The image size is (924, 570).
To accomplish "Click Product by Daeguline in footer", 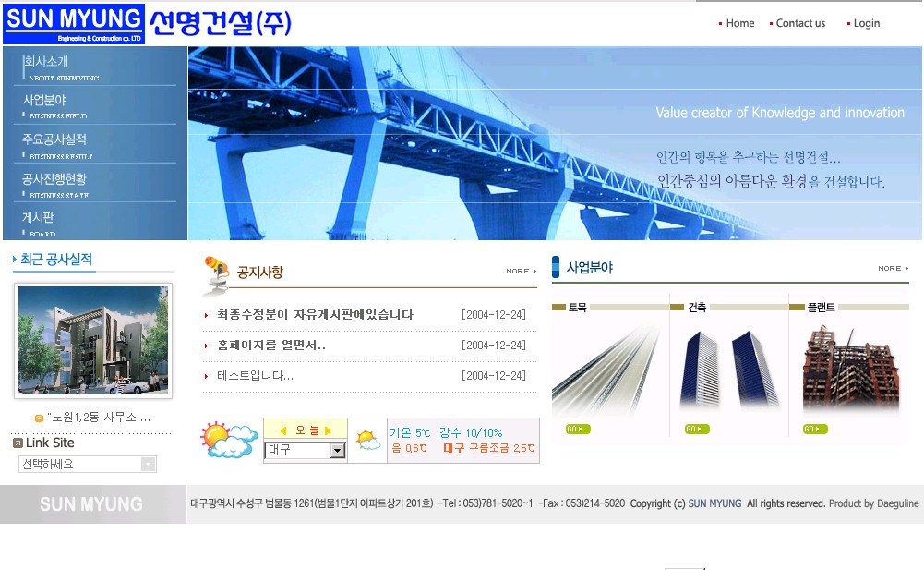I will click(874, 503).
